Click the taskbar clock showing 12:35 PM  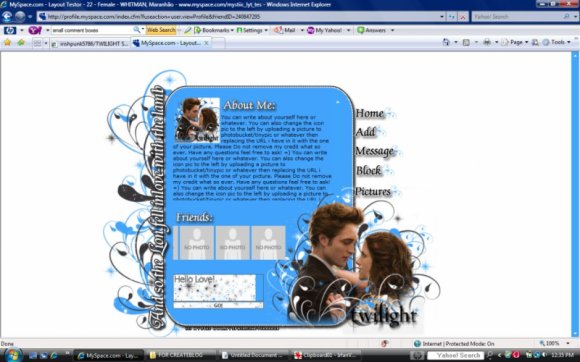point(564,355)
